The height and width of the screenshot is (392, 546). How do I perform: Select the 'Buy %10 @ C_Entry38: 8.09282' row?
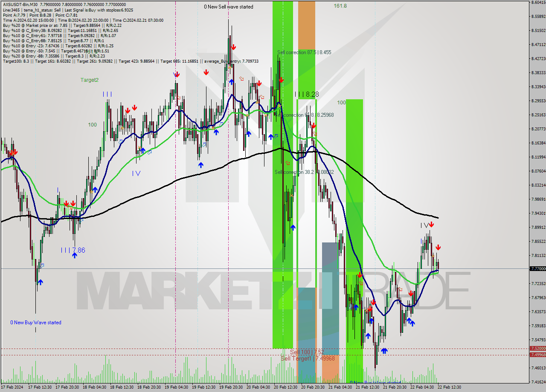[x=60, y=30]
